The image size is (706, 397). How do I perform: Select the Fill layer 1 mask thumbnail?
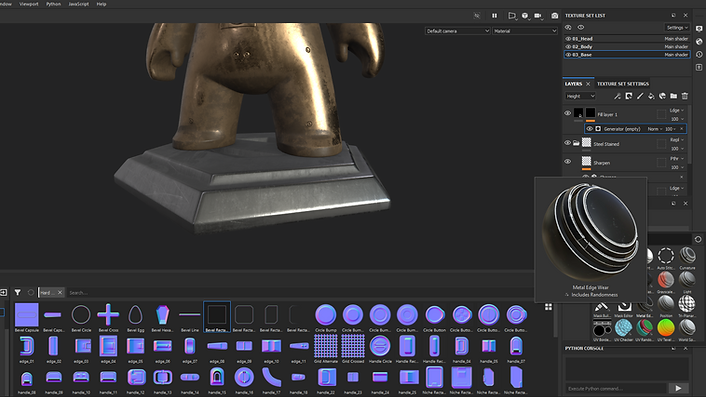[x=590, y=113]
